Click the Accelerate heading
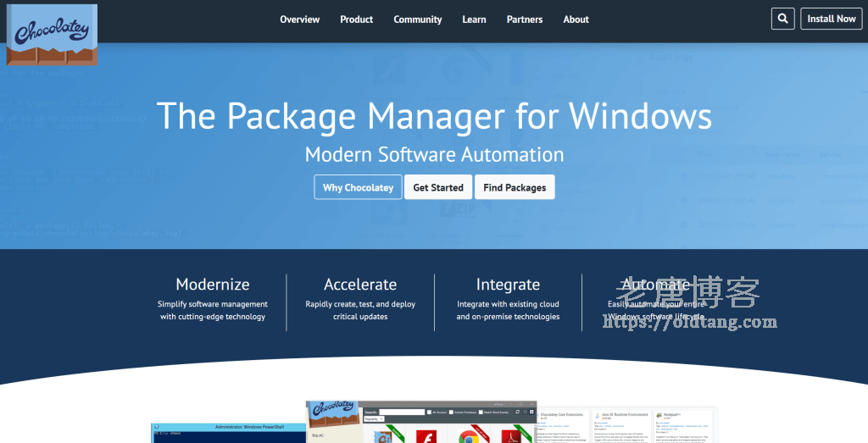 pyautogui.click(x=360, y=285)
